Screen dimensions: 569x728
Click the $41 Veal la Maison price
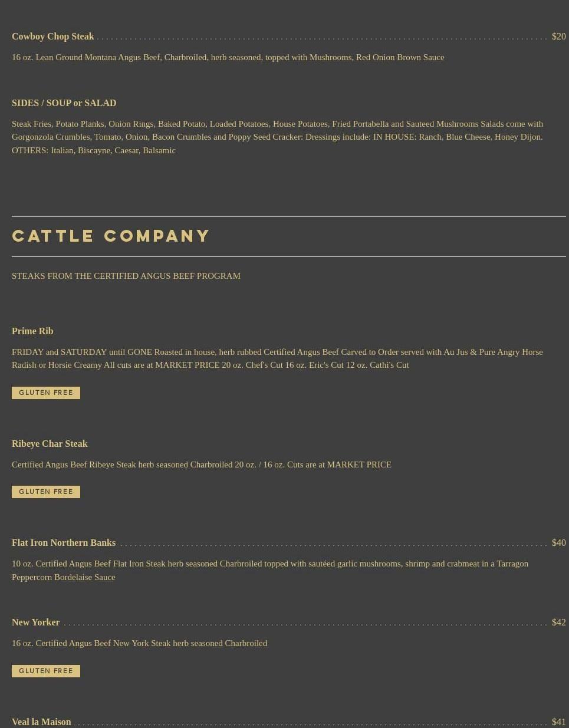pyautogui.click(x=558, y=722)
